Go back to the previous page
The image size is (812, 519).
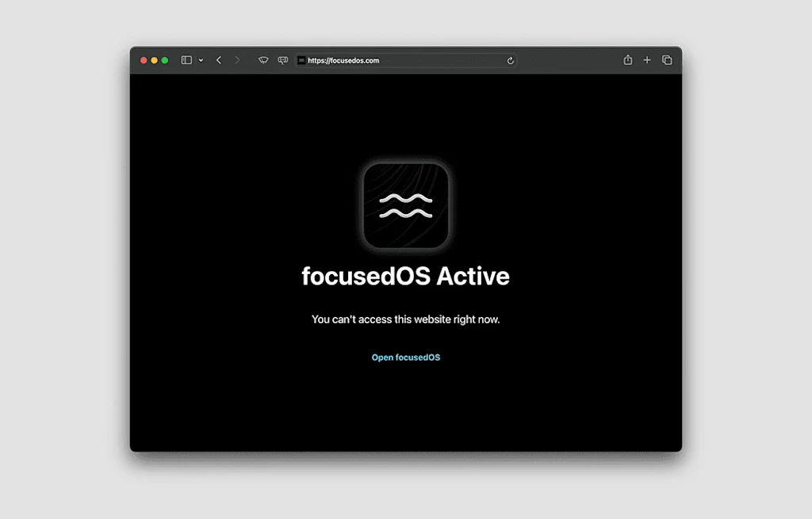point(219,60)
